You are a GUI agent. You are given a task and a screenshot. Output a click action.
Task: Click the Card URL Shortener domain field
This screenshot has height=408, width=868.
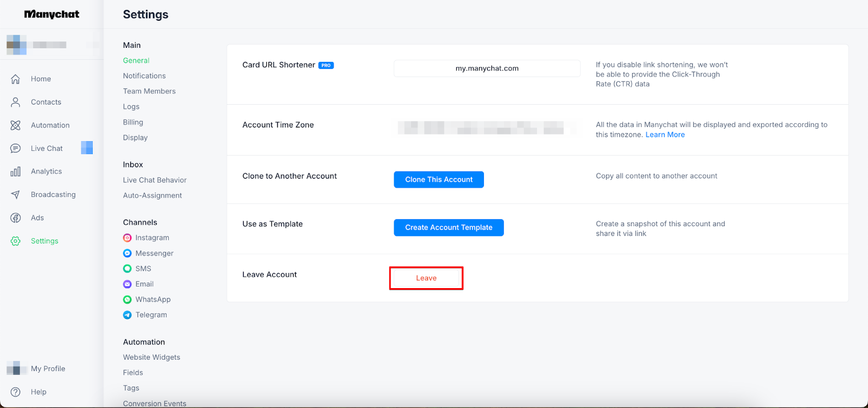pos(487,68)
